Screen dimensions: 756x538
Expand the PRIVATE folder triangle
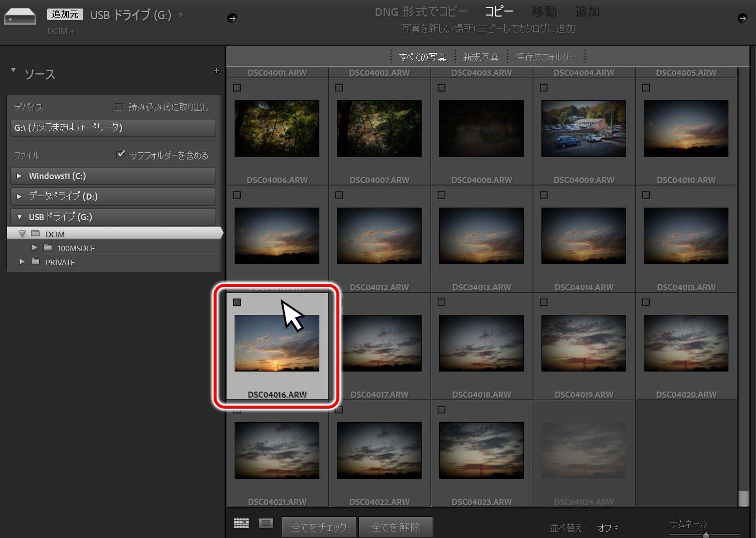[22, 262]
